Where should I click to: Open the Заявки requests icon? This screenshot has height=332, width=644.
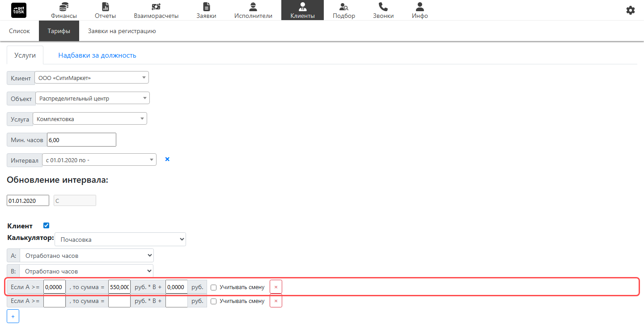point(206,7)
